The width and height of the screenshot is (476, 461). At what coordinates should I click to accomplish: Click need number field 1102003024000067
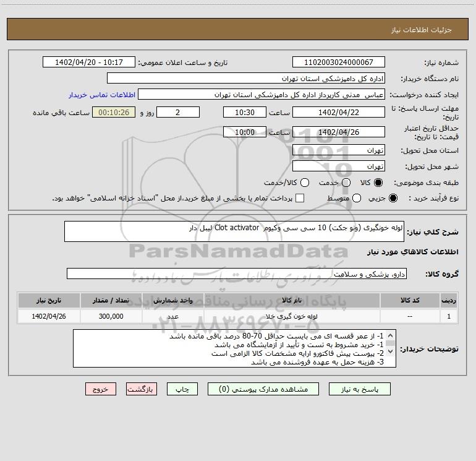[339, 62]
